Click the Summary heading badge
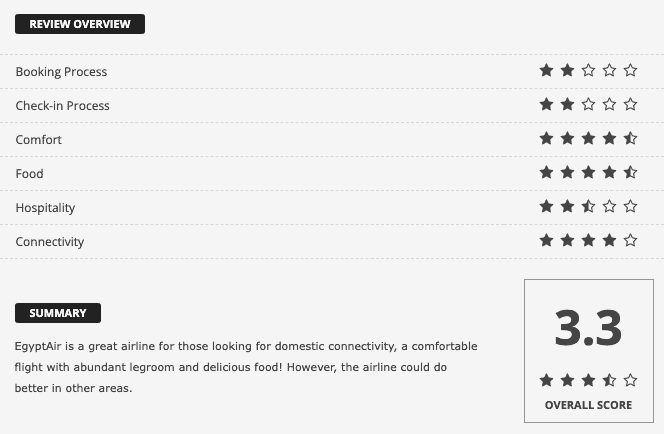Screen dimensions: 664x434 (x=58, y=313)
